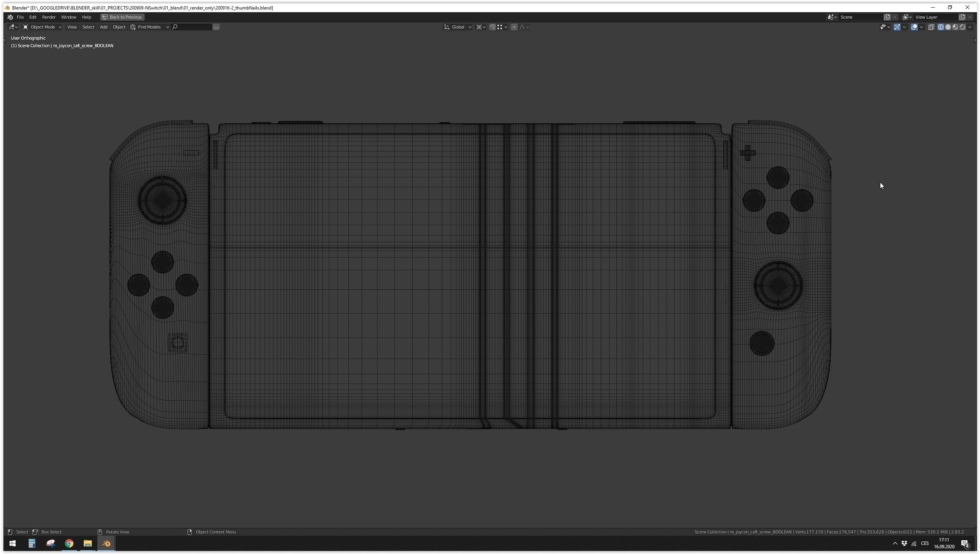980x554 pixels.
Task: Open the gizmo options dropdown arrow
Action: [x=904, y=27]
